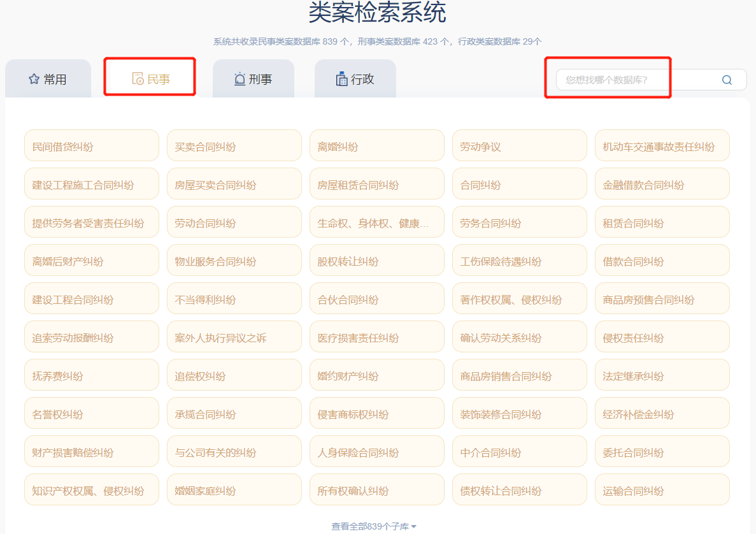Expand 查看全部839个子库 list

click(x=369, y=526)
